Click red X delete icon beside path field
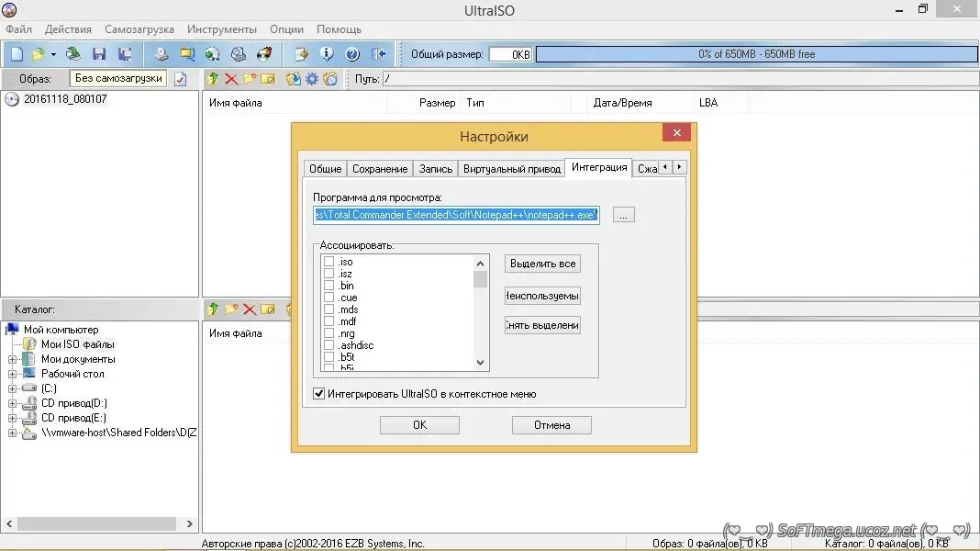This screenshot has height=551, width=980. point(231,79)
